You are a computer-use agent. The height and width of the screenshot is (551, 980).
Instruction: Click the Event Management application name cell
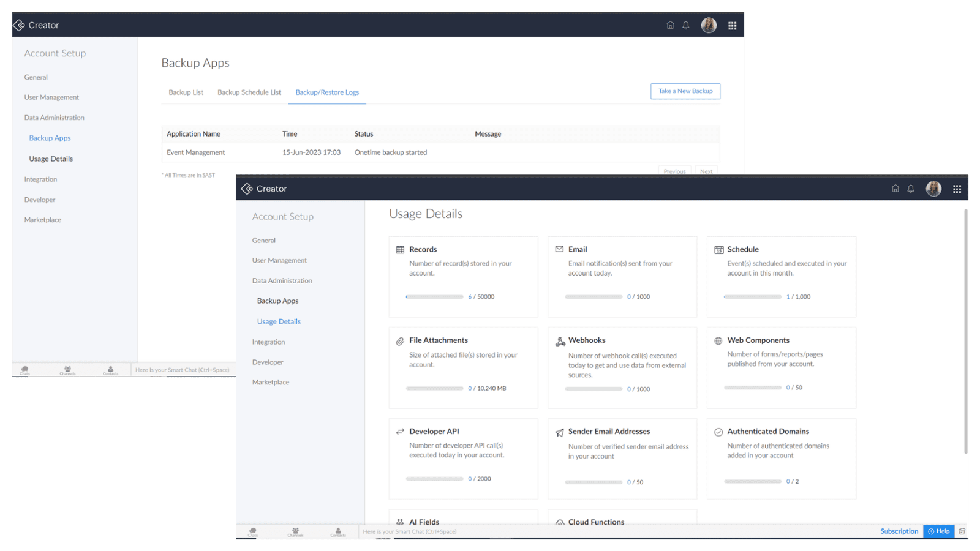click(x=195, y=152)
